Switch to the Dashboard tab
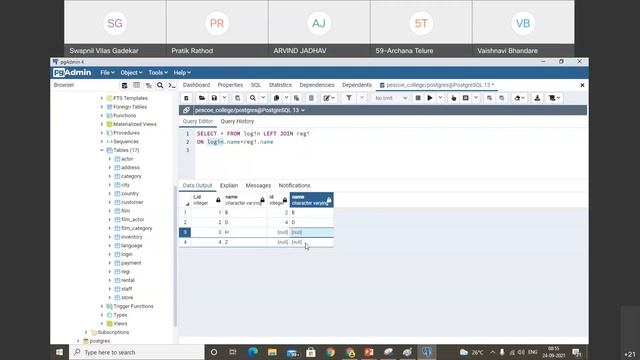Viewport: 640px width, 360px height. coord(196,85)
